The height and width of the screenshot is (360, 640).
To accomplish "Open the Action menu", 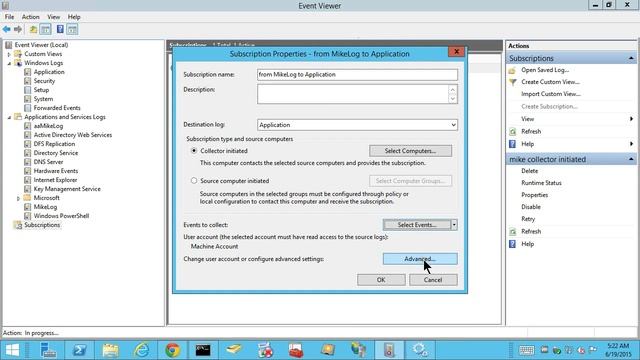I will (x=31, y=17).
